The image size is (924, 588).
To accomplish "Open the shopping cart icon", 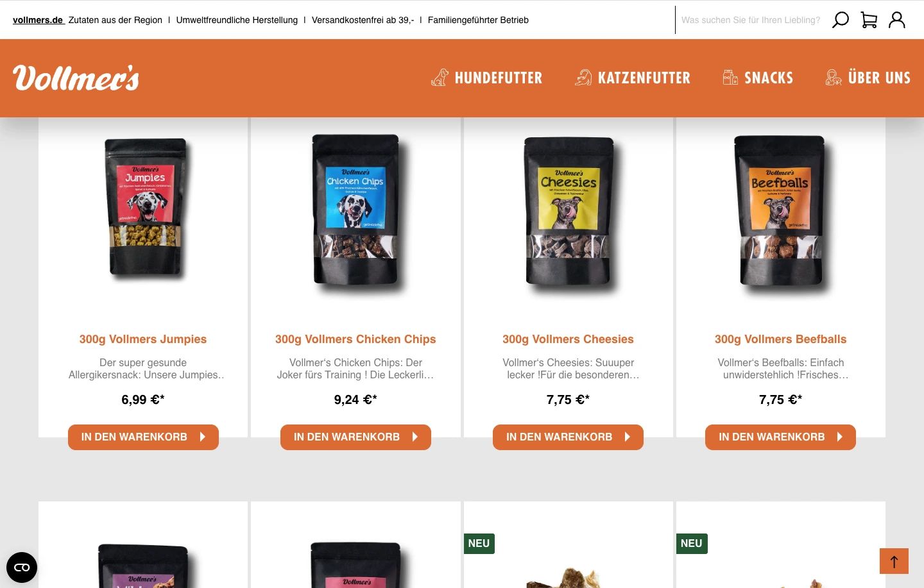I will (869, 20).
